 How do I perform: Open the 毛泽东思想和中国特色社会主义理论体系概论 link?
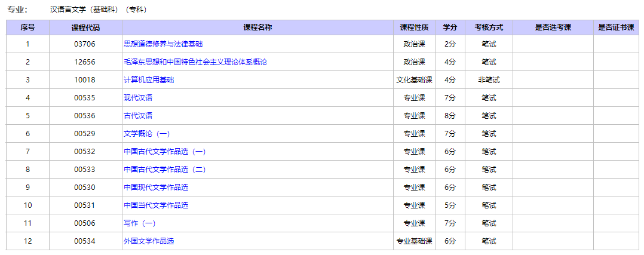(x=195, y=62)
